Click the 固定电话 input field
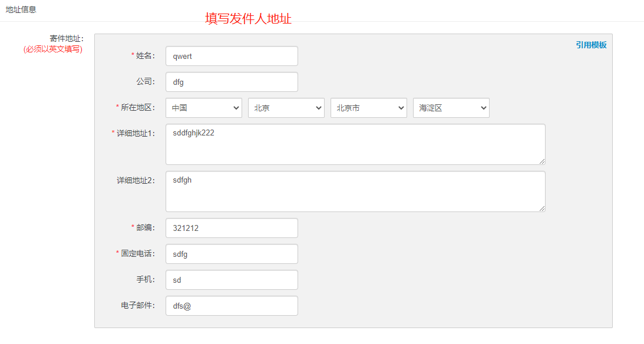 point(232,254)
